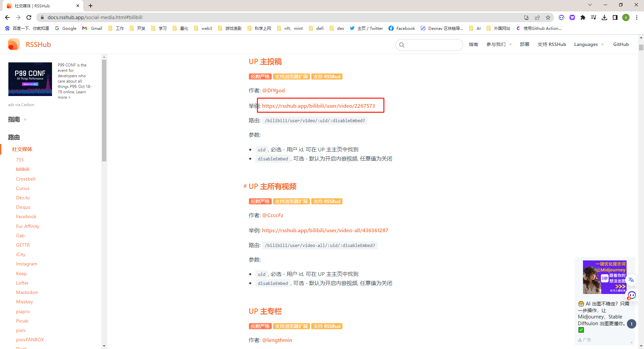Viewport: 644px width, 349px height.
Task: Open the AI bookmark folder
Action: pyautogui.click(x=475, y=29)
